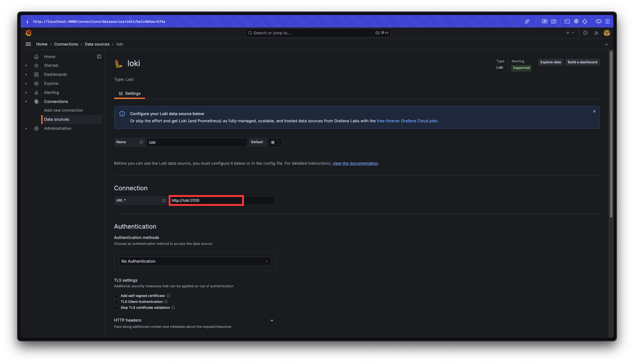
Task: Open the news feed RSS icon
Action: point(596,33)
